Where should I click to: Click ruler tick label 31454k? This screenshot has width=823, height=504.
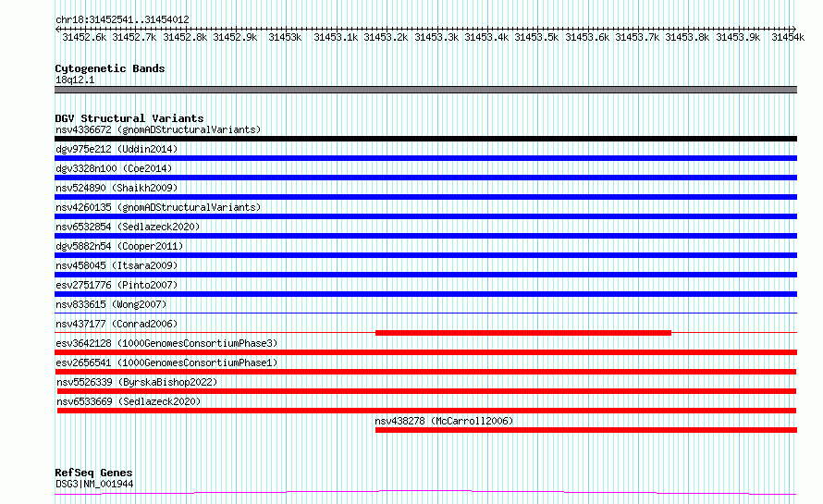point(788,37)
